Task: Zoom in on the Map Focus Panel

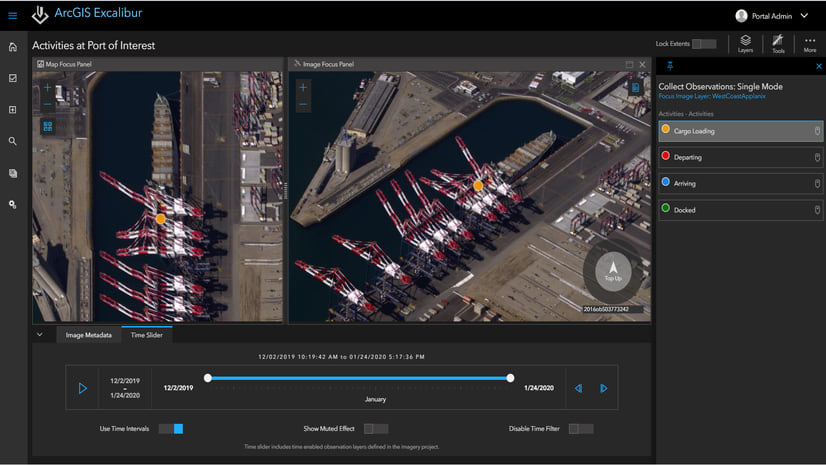Action: (47, 88)
